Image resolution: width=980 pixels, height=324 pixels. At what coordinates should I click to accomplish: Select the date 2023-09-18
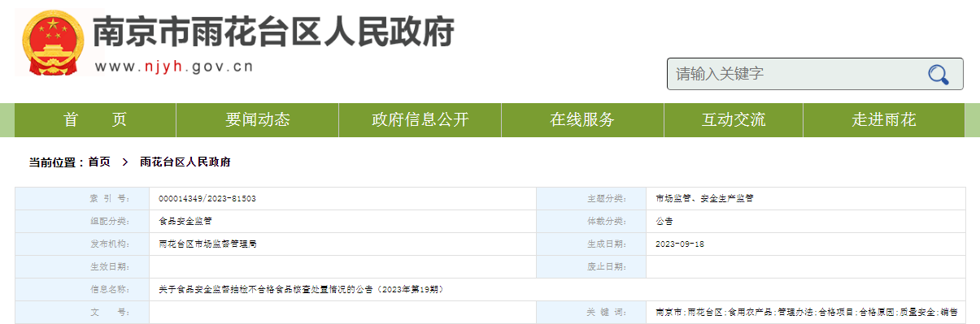tap(679, 244)
